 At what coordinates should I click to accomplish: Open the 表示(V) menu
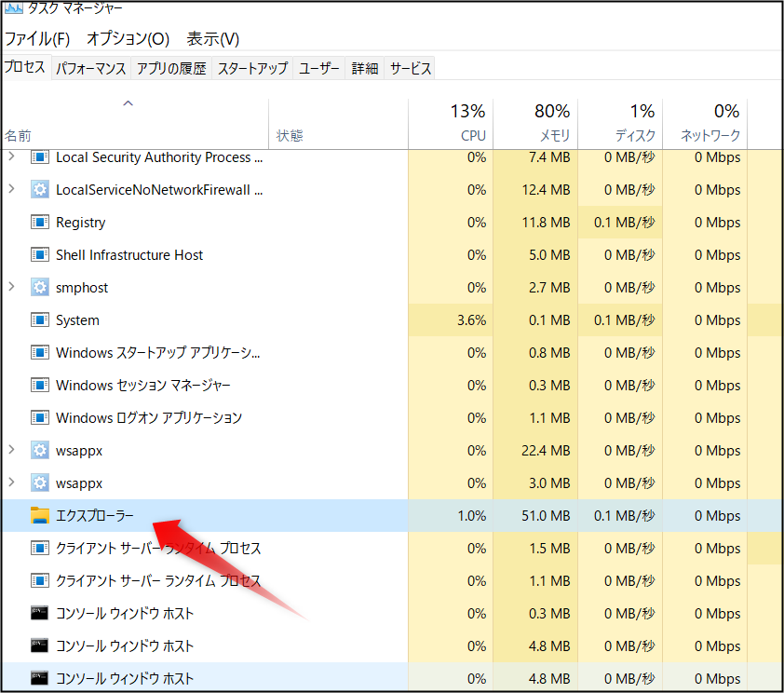point(213,39)
